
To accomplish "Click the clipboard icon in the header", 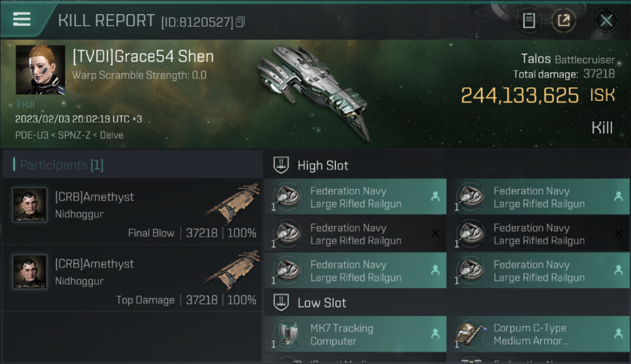I will [529, 21].
